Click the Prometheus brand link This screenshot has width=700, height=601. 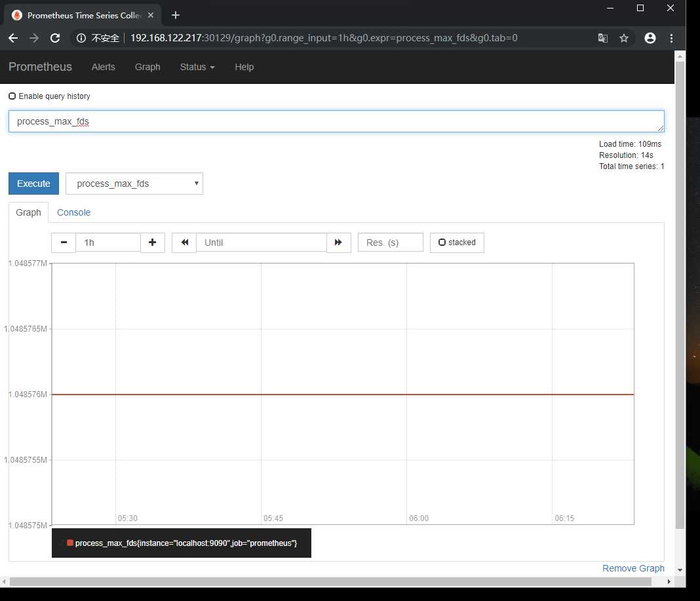click(40, 67)
